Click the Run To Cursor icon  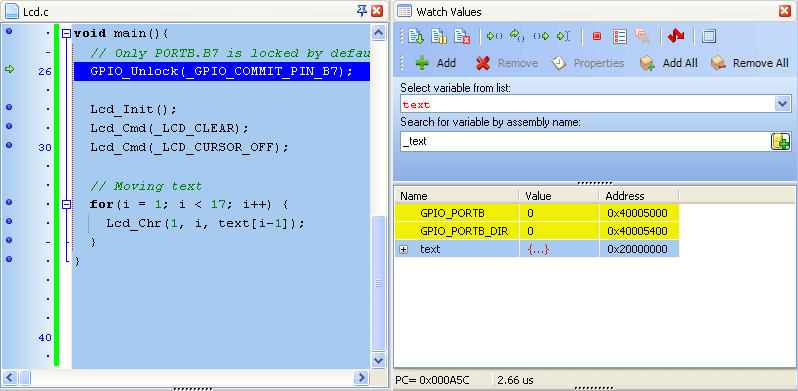click(x=563, y=36)
